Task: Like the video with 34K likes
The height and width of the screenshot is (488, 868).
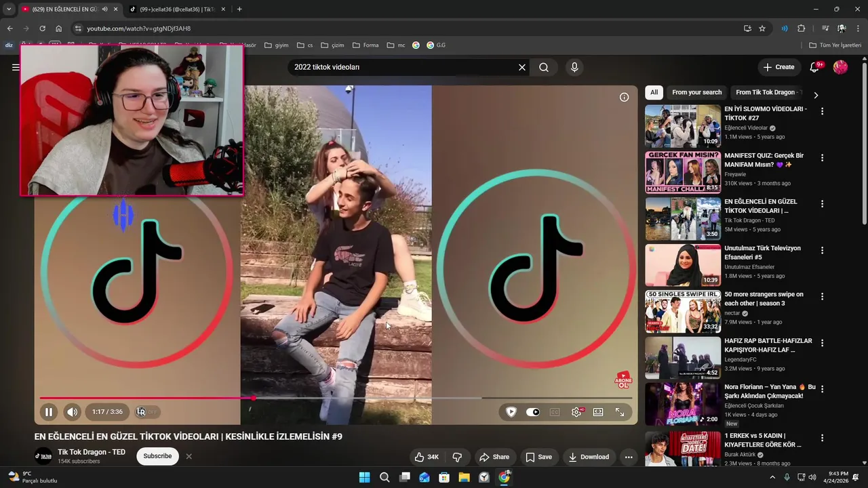Action: pyautogui.click(x=427, y=457)
